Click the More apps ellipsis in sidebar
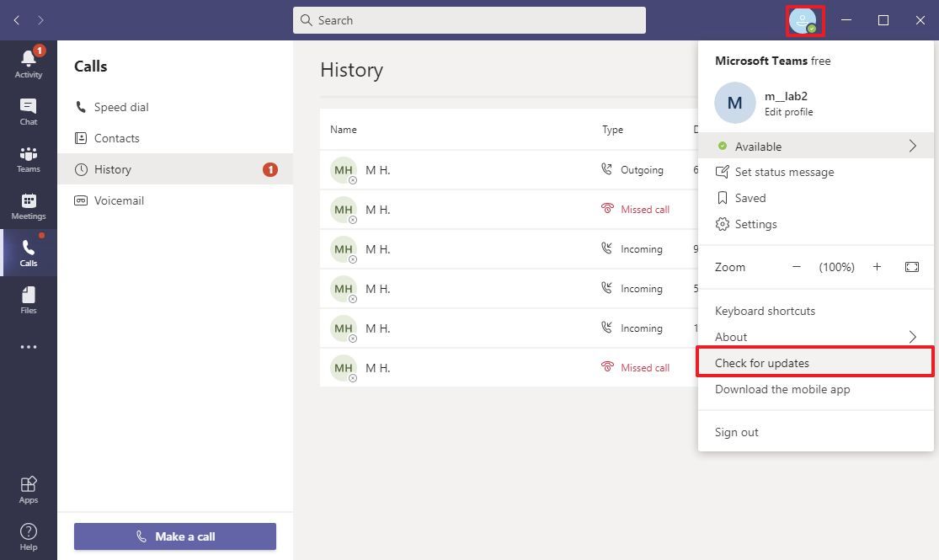 pos(28,347)
